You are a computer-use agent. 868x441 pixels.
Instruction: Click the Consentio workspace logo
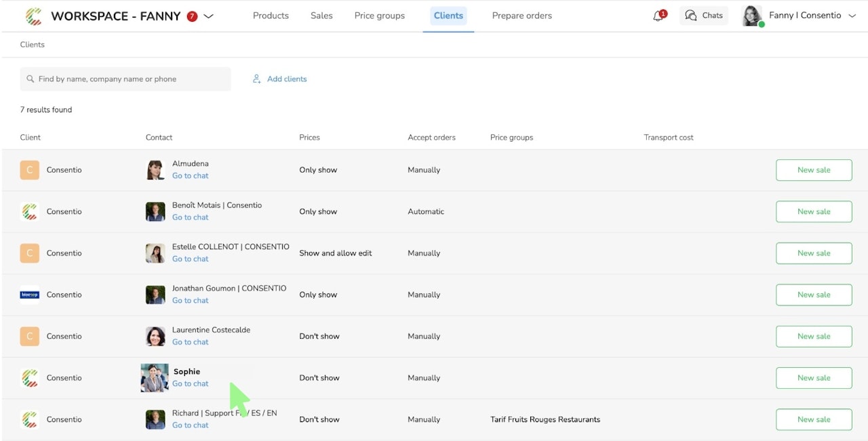click(x=33, y=16)
